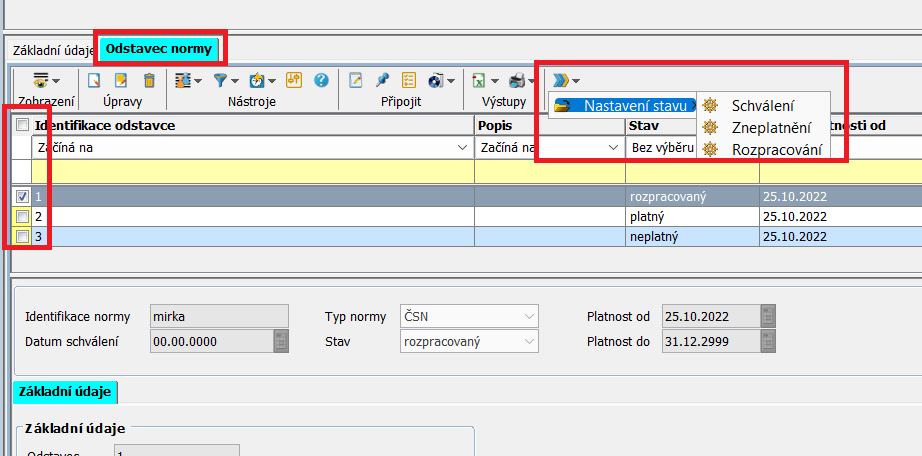Click the blue help question mark icon
922x456 pixels.
[x=321, y=80]
